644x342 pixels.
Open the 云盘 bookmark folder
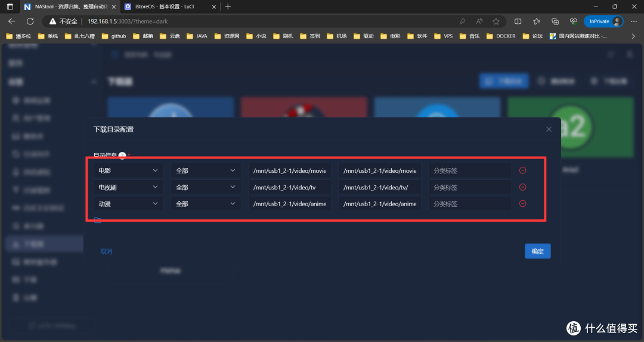[170, 36]
